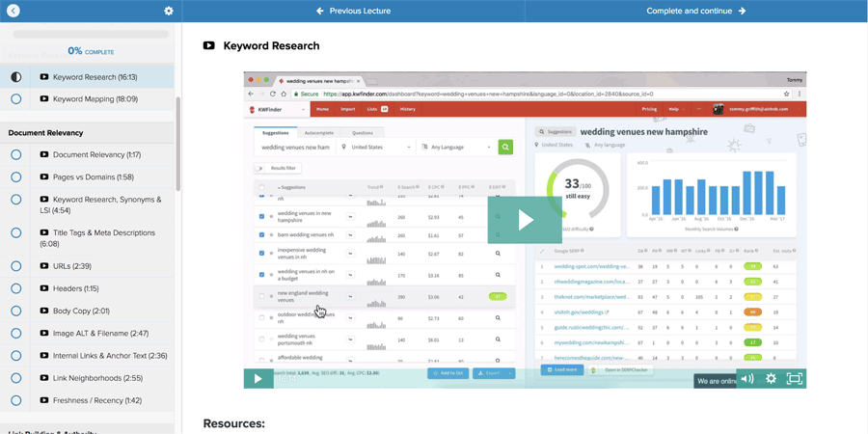
Task: Open video player settings gear
Action: coord(771,379)
